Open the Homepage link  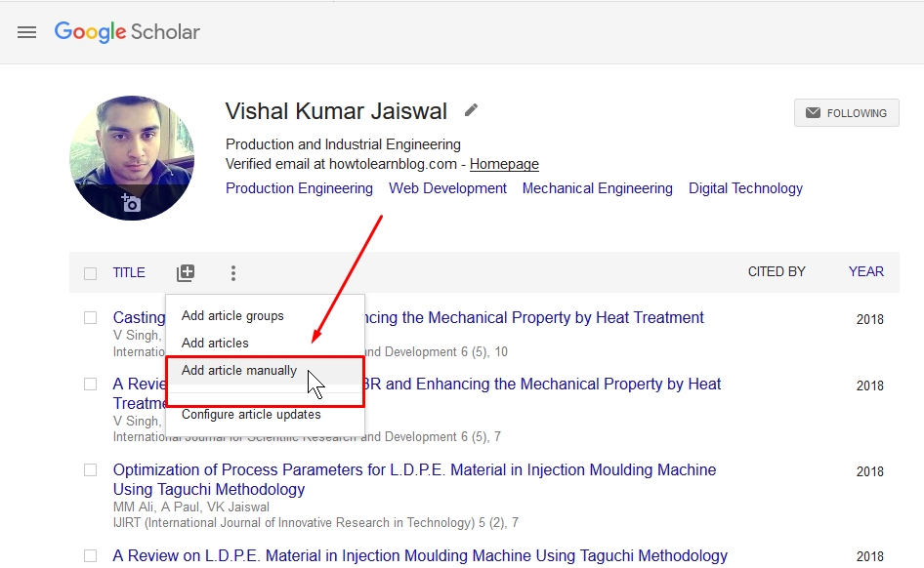point(504,164)
